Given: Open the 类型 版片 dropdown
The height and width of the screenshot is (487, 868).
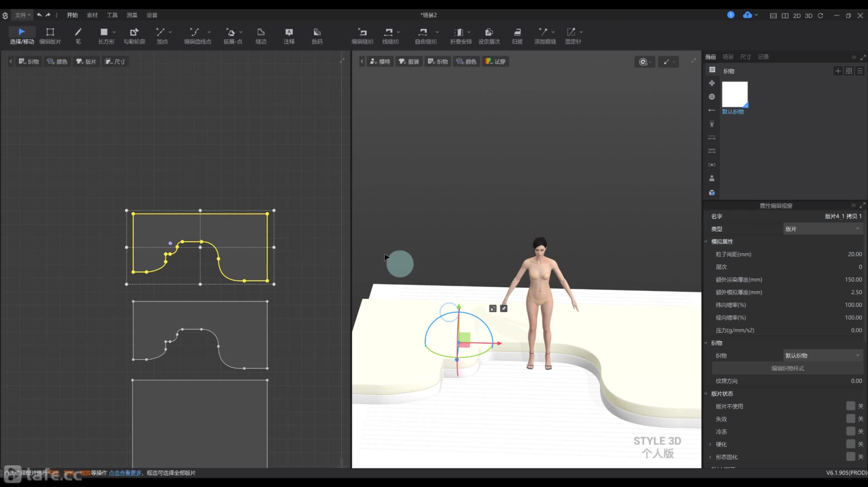Looking at the screenshot, I should (823, 229).
